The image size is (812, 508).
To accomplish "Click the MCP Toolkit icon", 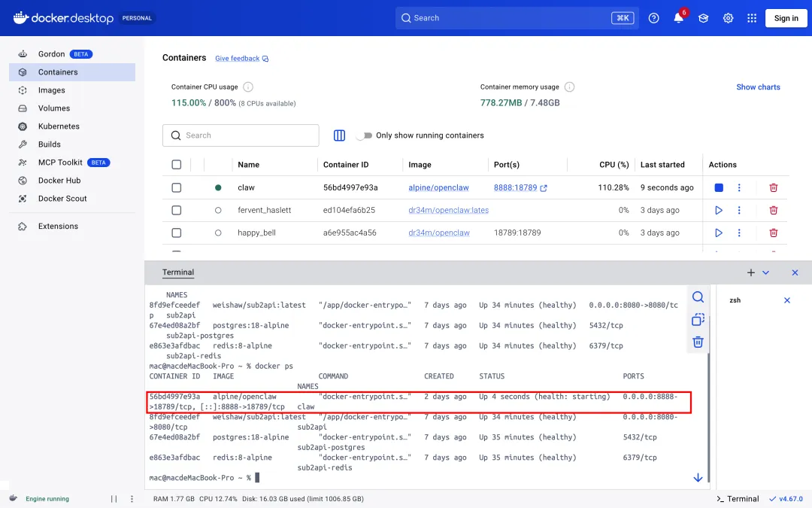I will click(x=23, y=163).
